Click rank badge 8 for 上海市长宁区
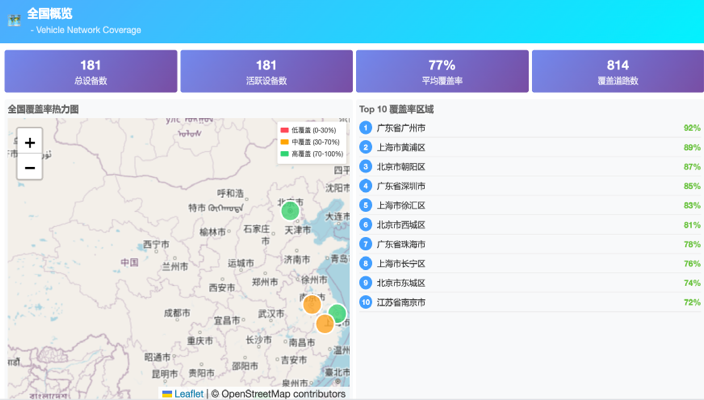 pyautogui.click(x=365, y=264)
